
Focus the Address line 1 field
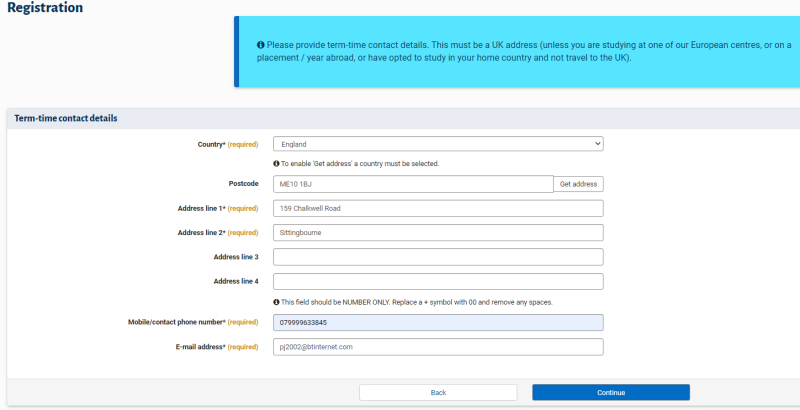tap(438, 208)
